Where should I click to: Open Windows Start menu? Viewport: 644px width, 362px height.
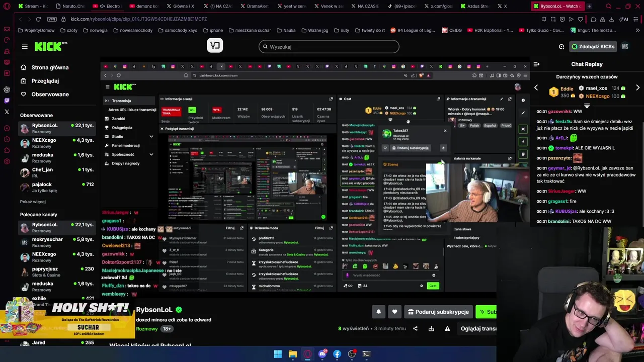tap(278, 354)
